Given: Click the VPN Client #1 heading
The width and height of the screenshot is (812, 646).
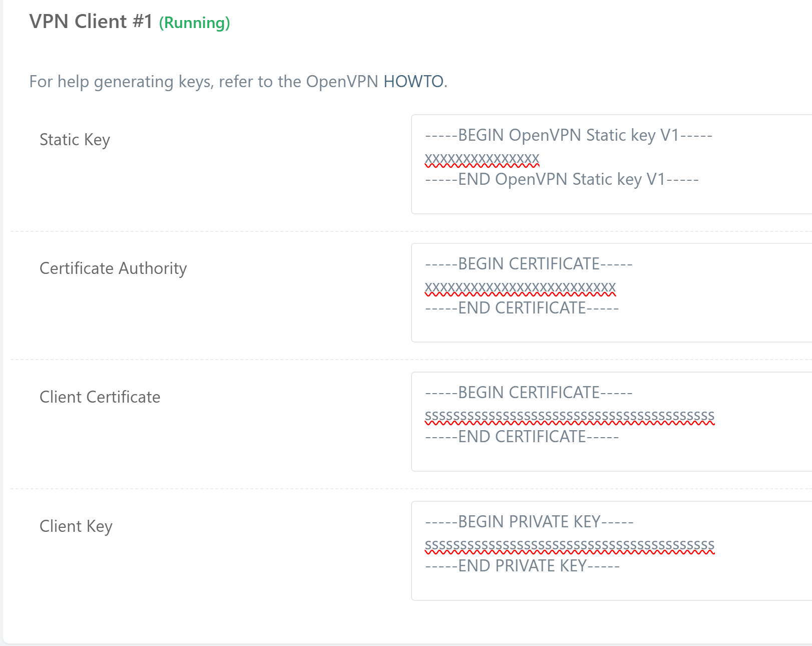Looking at the screenshot, I should [x=91, y=22].
